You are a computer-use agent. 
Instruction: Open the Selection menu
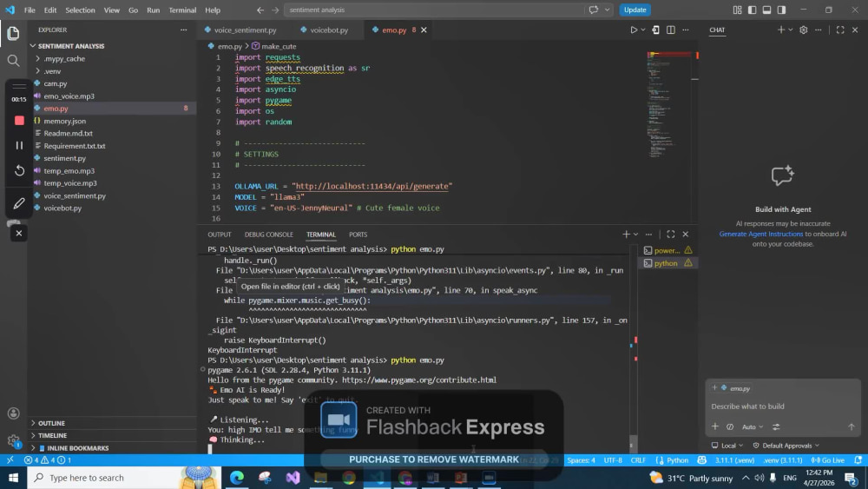pos(80,10)
